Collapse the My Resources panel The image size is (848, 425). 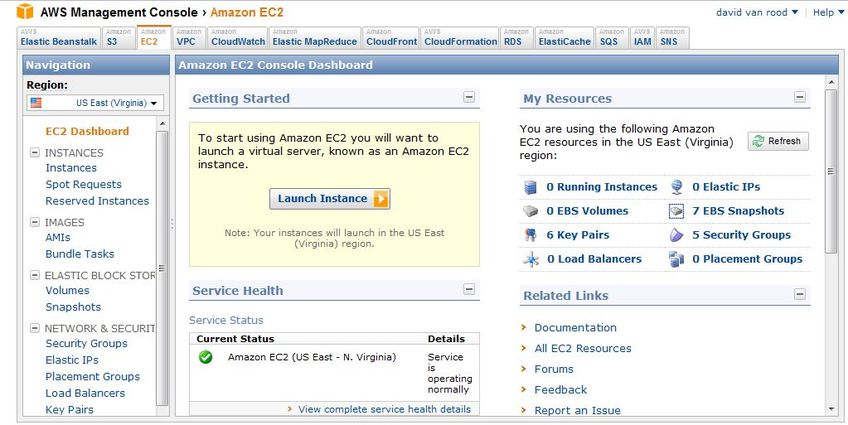click(x=800, y=97)
